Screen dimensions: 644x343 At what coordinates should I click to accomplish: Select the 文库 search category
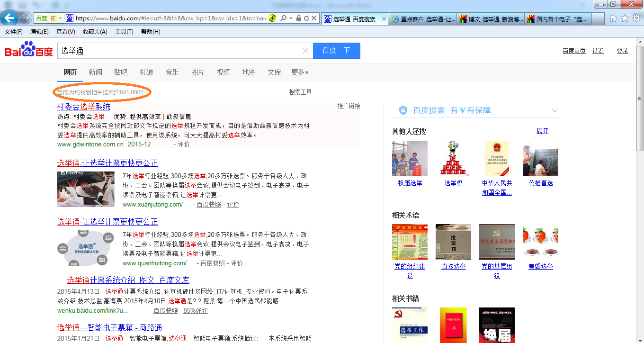(x=274, y=72)
